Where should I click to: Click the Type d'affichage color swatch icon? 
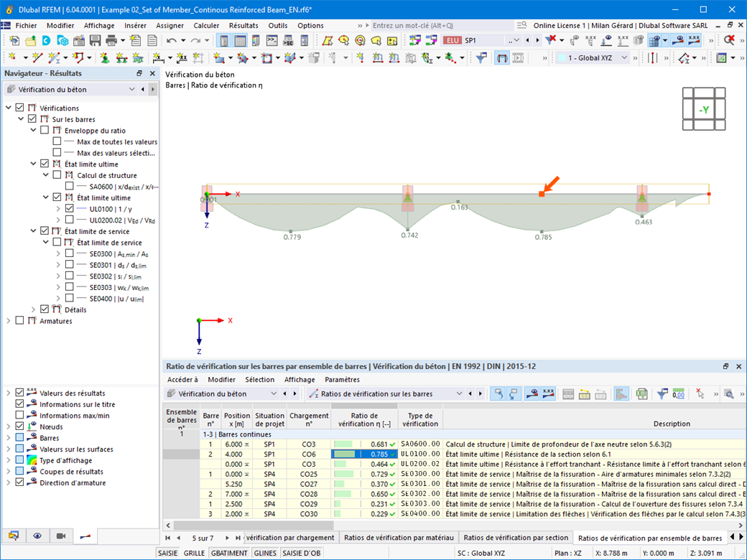[32, 460]
